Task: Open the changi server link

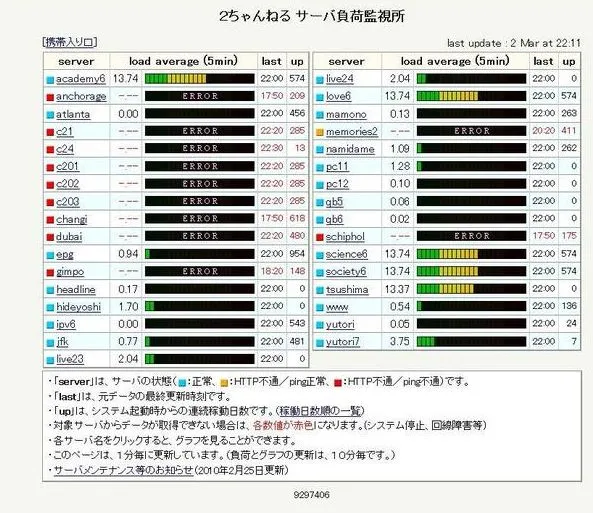Action: coord(71,219)
